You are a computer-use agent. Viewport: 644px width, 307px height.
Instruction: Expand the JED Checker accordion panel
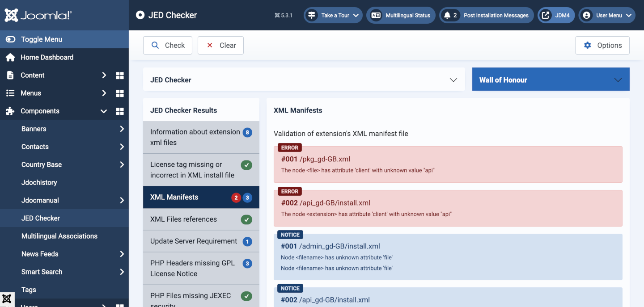[304, 80]
